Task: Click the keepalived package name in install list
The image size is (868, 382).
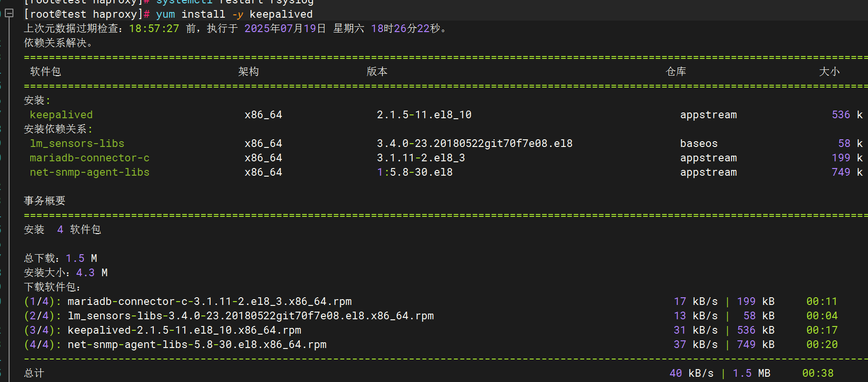Action: pyautogui.click(x=61, y=115)
